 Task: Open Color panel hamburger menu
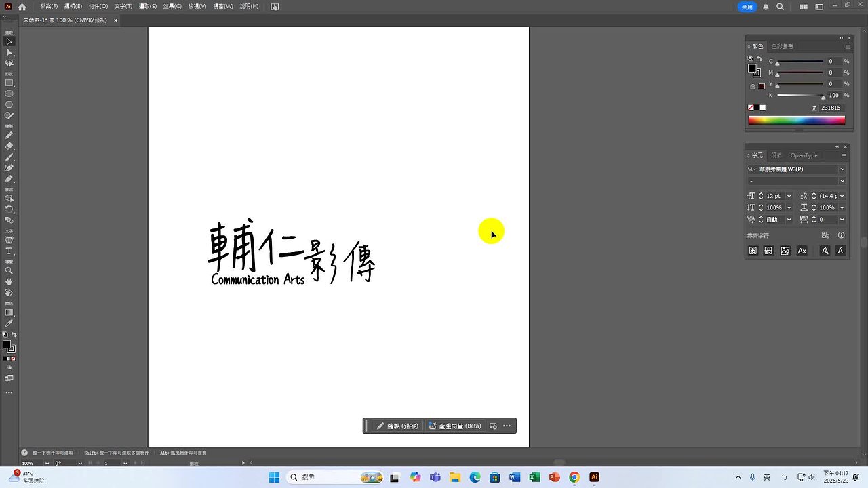click(x=848, y=47)
